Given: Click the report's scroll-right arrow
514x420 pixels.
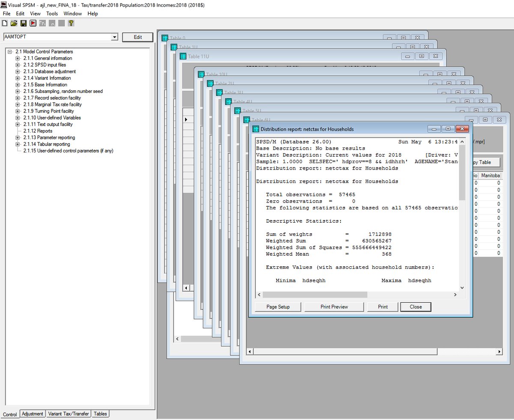Looking at the screenshot, I should coord(455,295).
